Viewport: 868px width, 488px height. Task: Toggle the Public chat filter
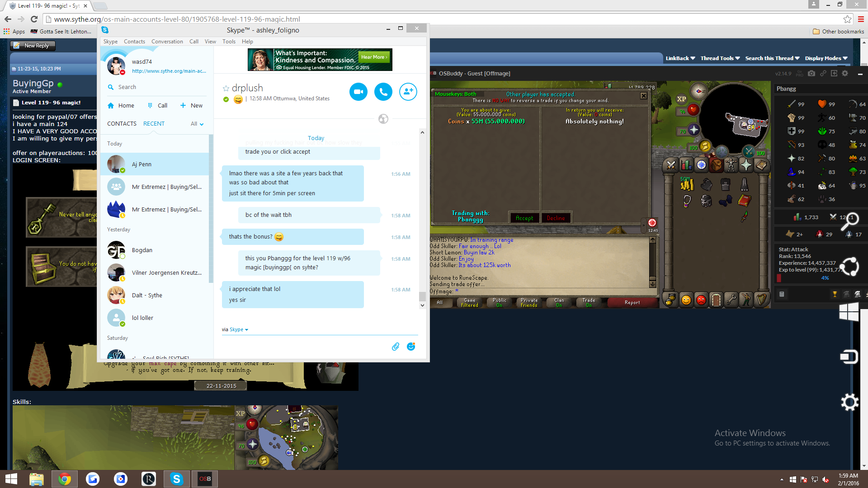coord(499,303)
